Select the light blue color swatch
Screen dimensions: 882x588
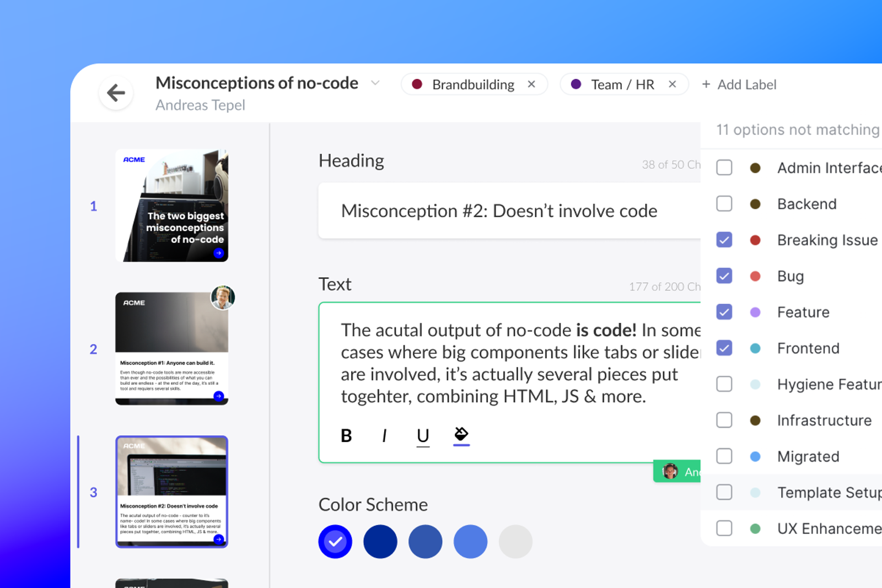coord(471,542)
